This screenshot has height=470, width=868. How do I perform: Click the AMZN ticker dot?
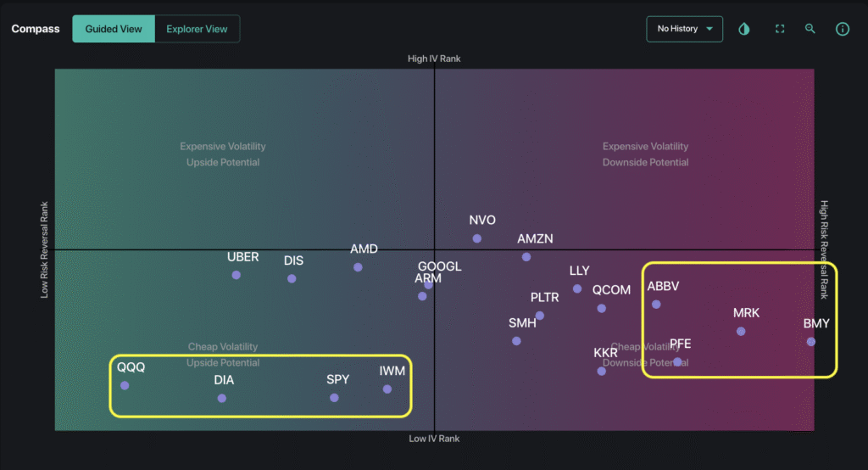tap(526, 257)
